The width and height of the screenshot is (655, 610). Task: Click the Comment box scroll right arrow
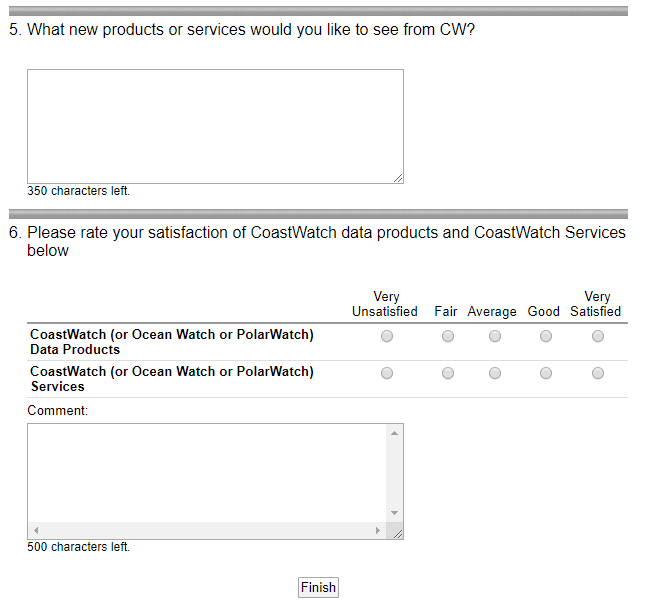point(377,530)
